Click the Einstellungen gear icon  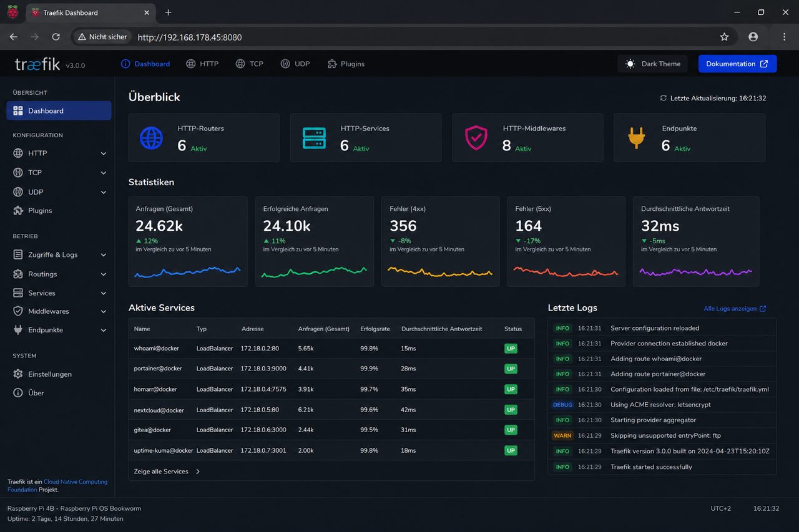click(x=17, y=374)
